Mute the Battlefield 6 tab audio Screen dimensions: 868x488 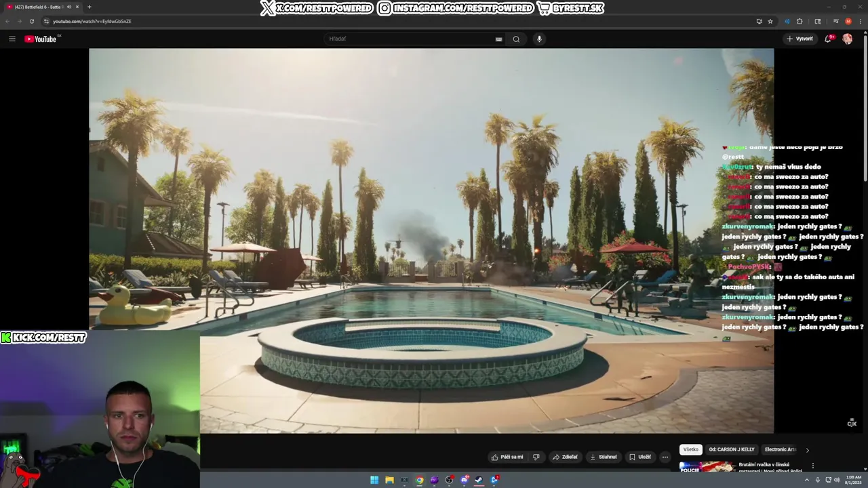(68, 7)
